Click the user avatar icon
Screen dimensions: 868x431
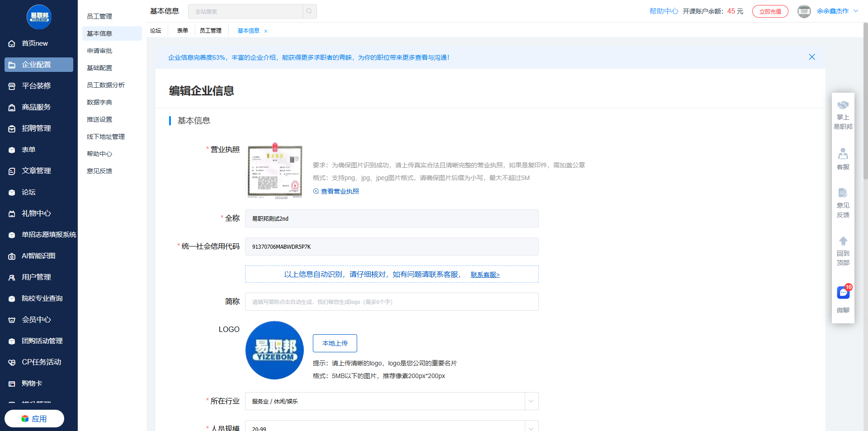point(804,11)
